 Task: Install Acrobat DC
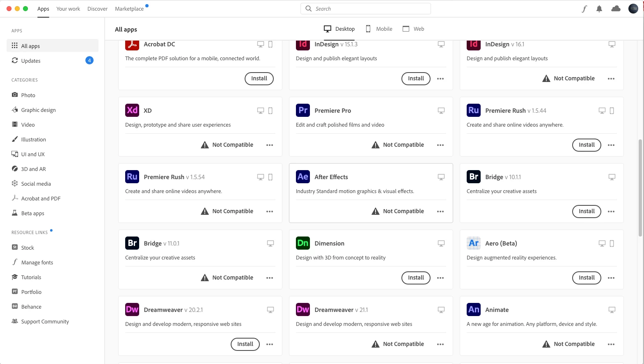(259, 78)
